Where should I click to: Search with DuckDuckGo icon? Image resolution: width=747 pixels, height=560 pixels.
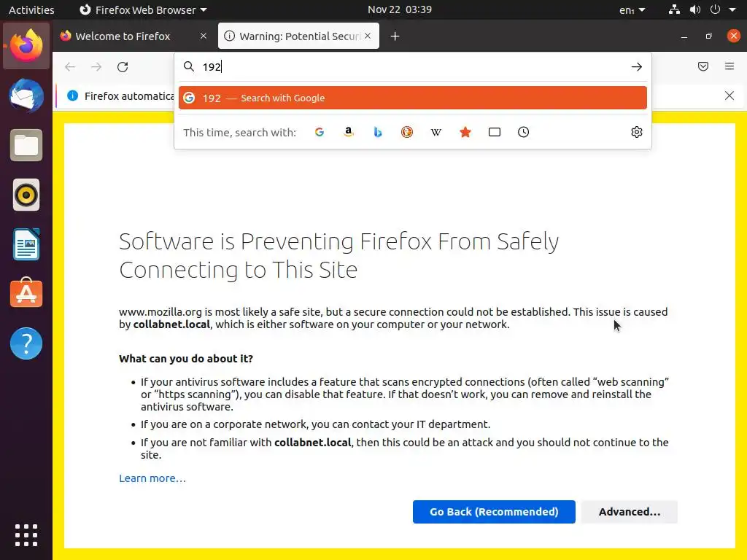[x=407, y=132]
